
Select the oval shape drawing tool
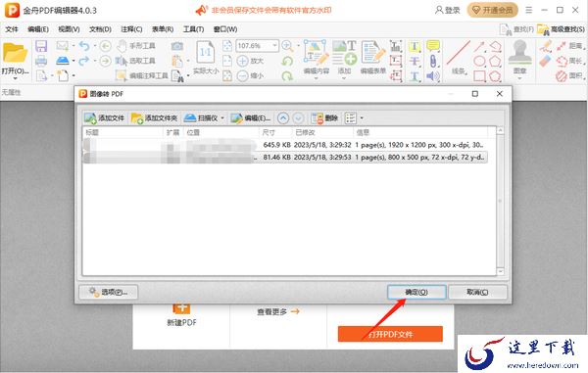[x=479, y=61]
